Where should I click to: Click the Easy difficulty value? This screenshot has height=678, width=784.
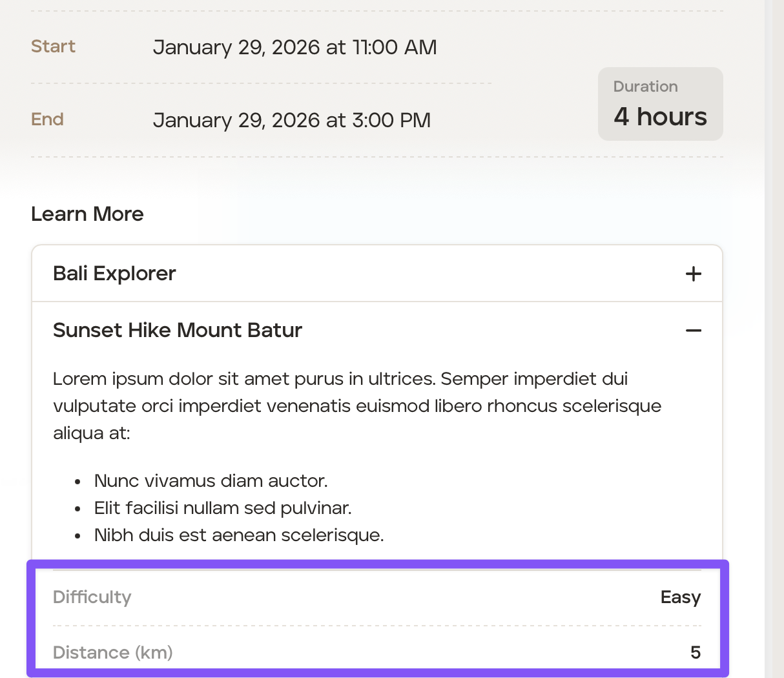coord(680,597)
